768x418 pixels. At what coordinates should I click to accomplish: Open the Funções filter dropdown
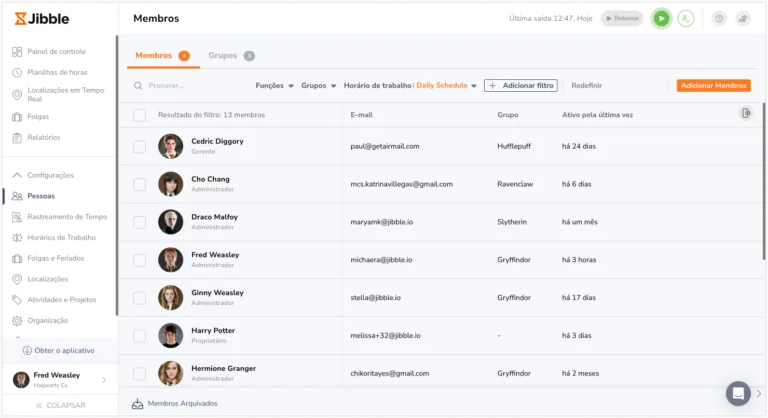pos(274,86)
